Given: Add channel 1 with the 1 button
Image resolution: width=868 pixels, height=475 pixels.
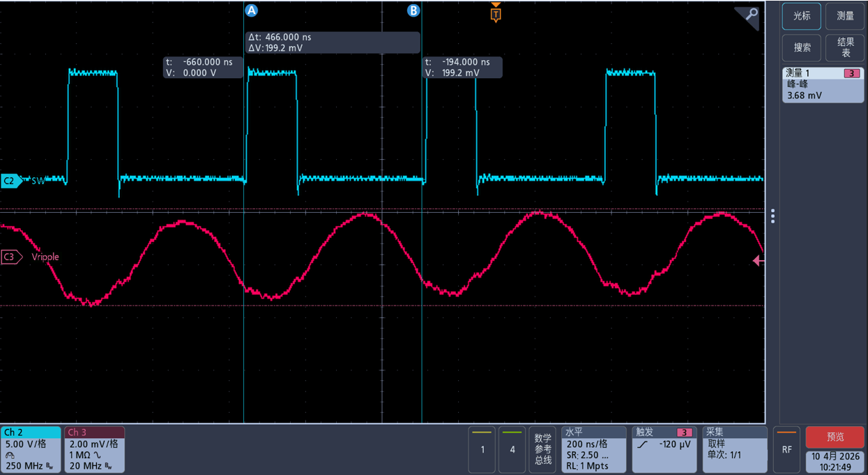Looking at the screenshot, I should click(482, 449).
